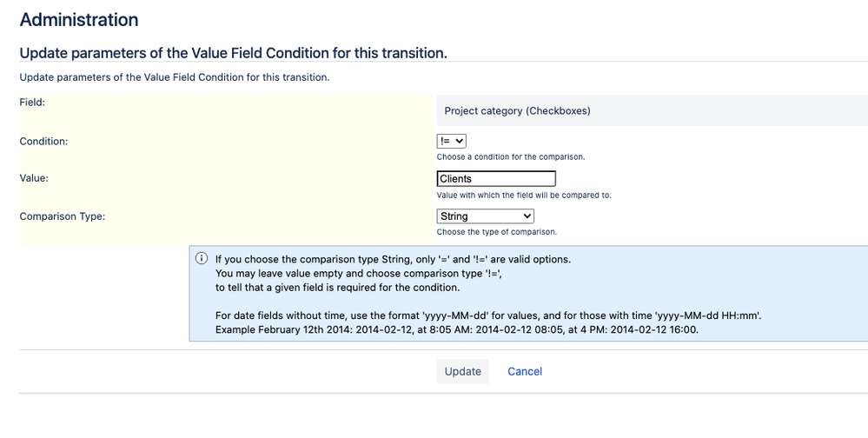Select the Project category (Checkboxes) field box
The height and width of the screenshot is (438, 868).
[x=653, y=110]
